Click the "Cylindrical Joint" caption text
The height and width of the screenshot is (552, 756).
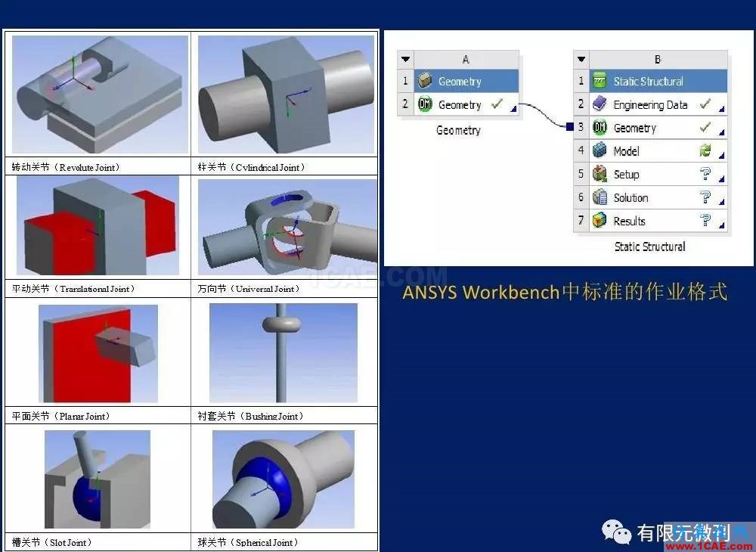click(x=268, y=167)
